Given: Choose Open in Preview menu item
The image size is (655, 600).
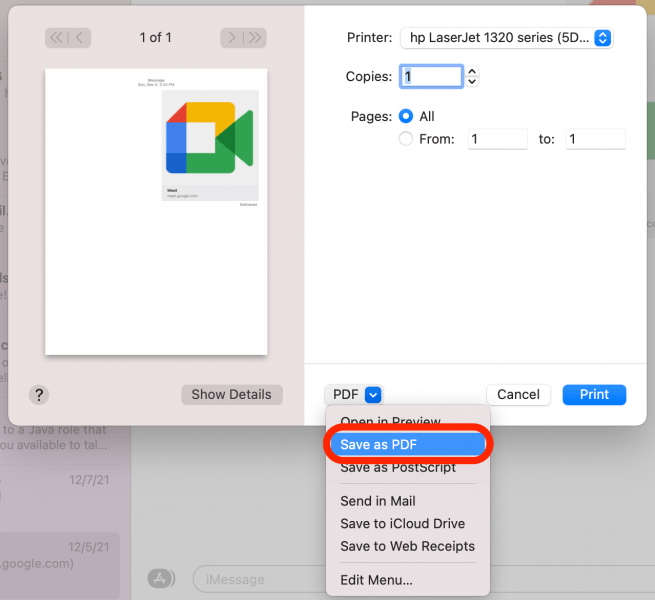Looking at the screenshot, I should pos(390,421).
